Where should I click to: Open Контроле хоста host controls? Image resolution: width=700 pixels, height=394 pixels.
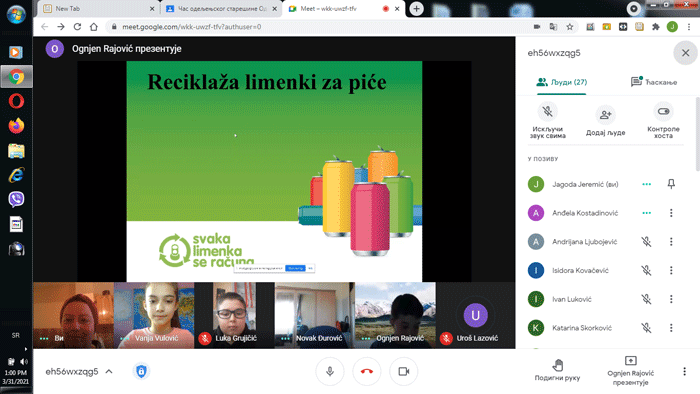[x=663, y=112]
